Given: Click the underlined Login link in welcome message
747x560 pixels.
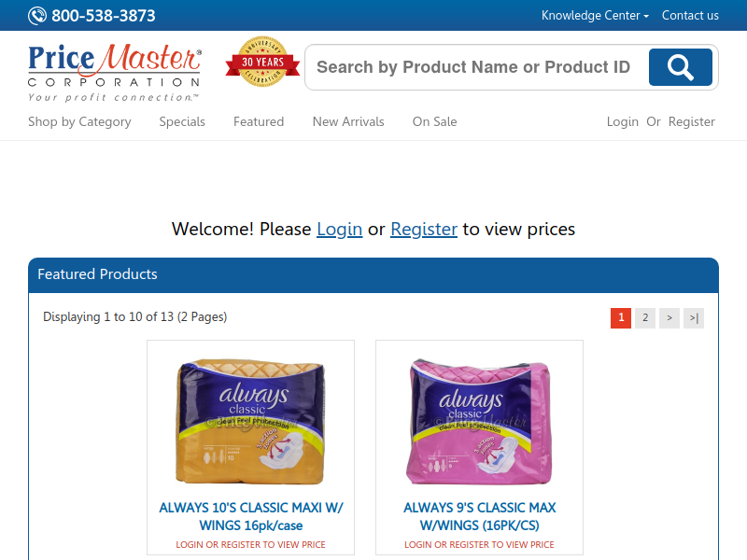Looking at the screenshot, I should pos(340,230).
